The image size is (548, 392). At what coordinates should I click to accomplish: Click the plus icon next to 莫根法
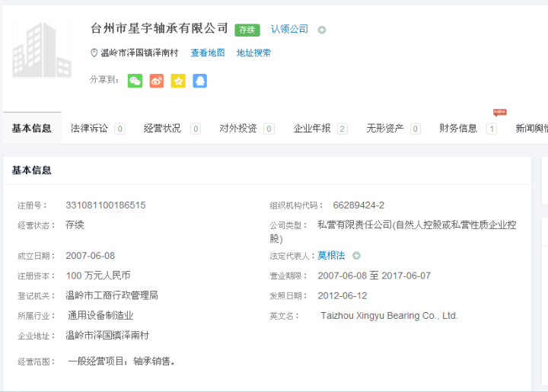pos(356,256)
